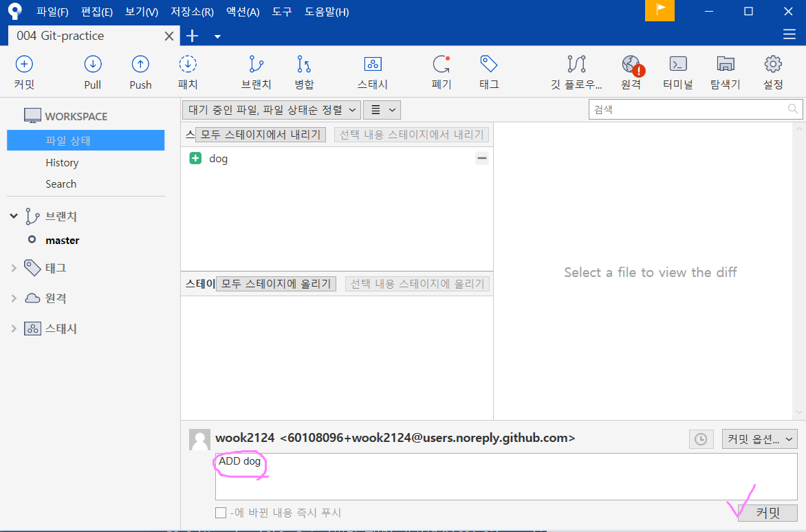
Task: Click the Commit (커밋) button at bottom right
Action: pyautogui.click(x=767, y=513)
